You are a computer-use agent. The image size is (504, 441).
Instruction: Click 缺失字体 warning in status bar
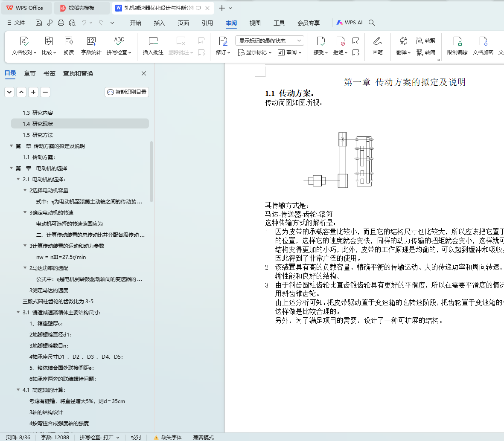168,438
